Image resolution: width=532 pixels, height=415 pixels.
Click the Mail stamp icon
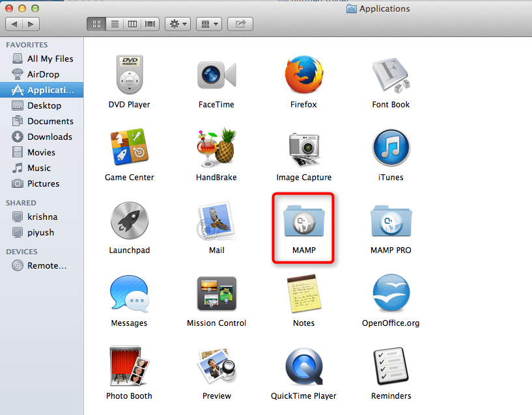pyautogui.click(x=216, y=221)
